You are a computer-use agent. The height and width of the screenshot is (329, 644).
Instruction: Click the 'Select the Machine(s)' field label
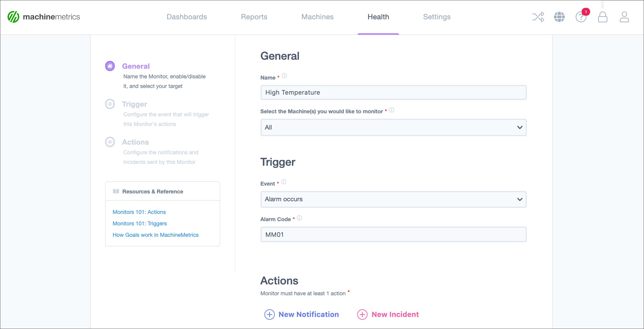click(321, 111)
